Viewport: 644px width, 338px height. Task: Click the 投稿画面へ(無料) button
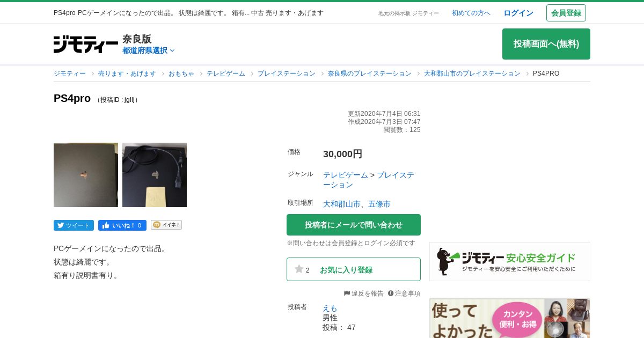tap(546, 44)
